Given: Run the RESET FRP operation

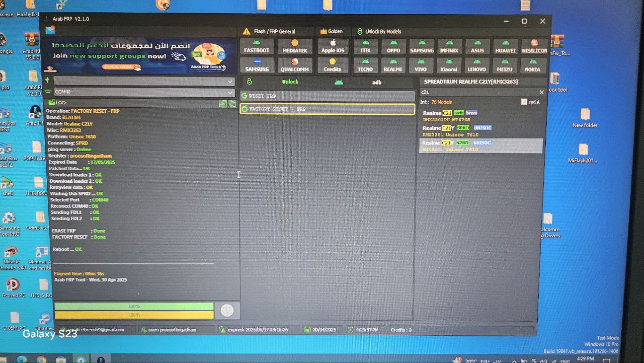Looking at the screenshot, I should [328, 96].
